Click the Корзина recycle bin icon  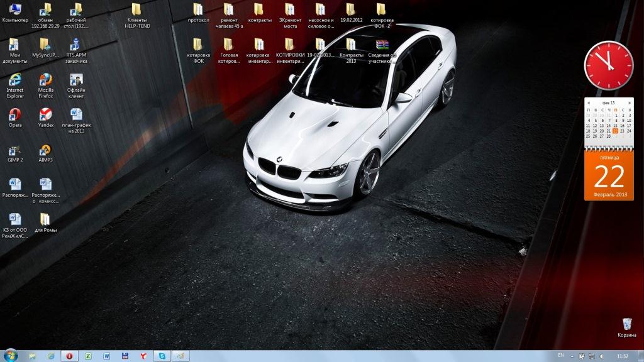tap(626, 324)
